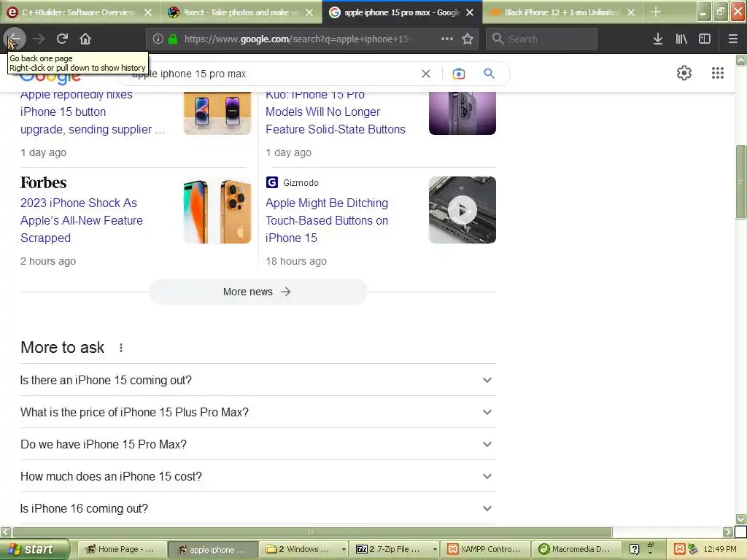The image size is (747, 560).
Task: Switch to C++Builder Software Overview tab
Action: coord(79,12)
